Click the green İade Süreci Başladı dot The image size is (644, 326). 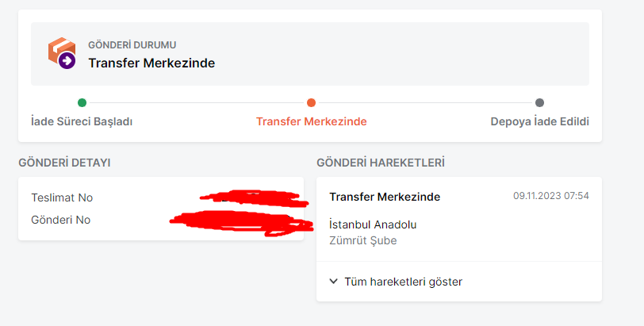coord(82,102)
